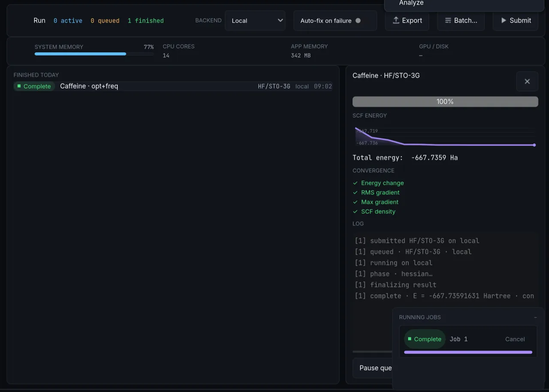Click the 09:02 timestamp on Caffeine row

coord(323,86)
